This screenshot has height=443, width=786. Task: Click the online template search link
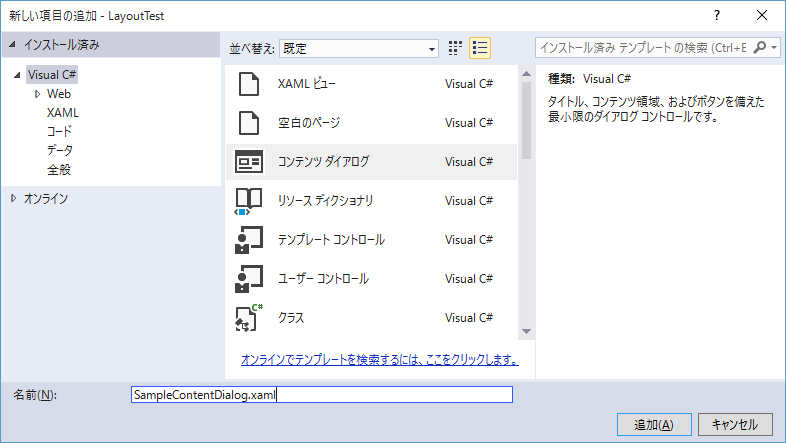[x=379, y=359]
